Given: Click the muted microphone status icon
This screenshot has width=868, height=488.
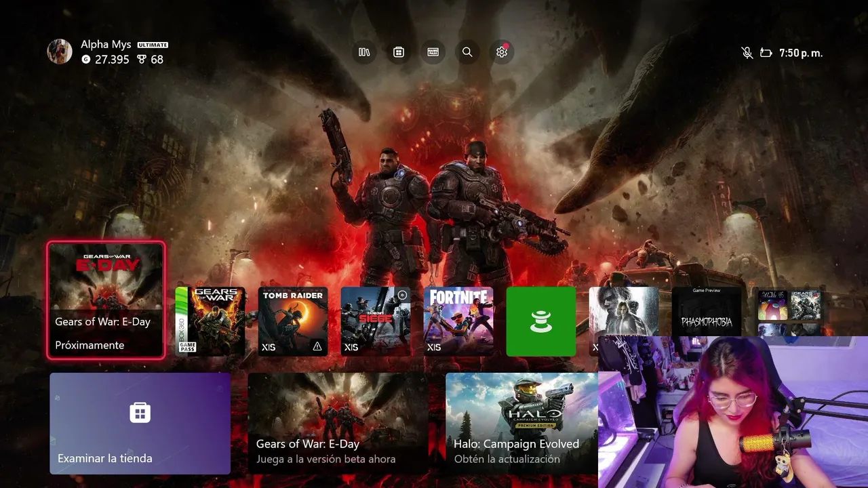Looking at the screenshot, I should tap(747, 53).
